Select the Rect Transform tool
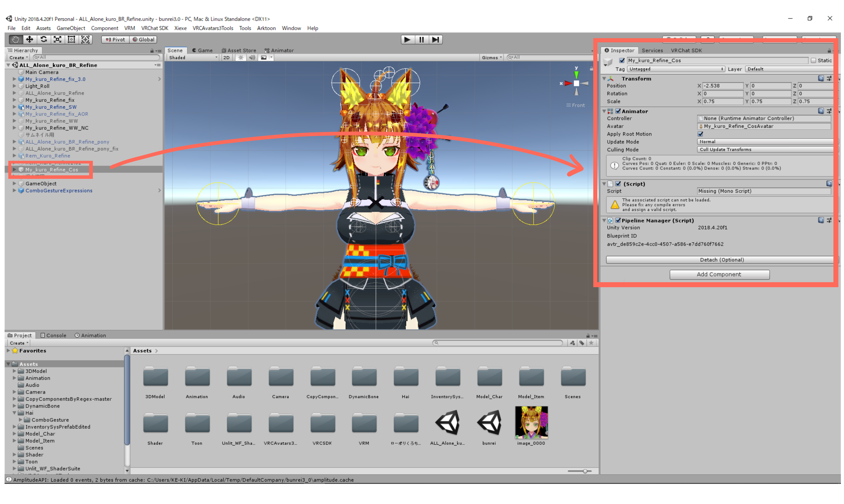This screenshot has height=504, width=844. tap(71, 39)
